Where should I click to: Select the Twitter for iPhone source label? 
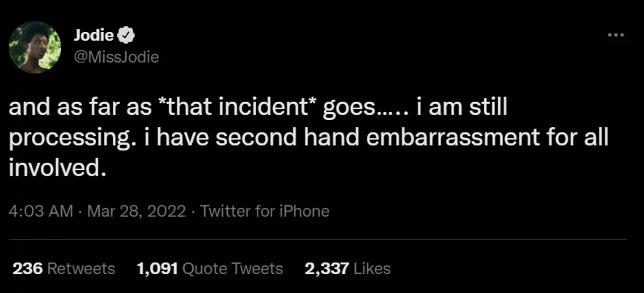(265, 211)
